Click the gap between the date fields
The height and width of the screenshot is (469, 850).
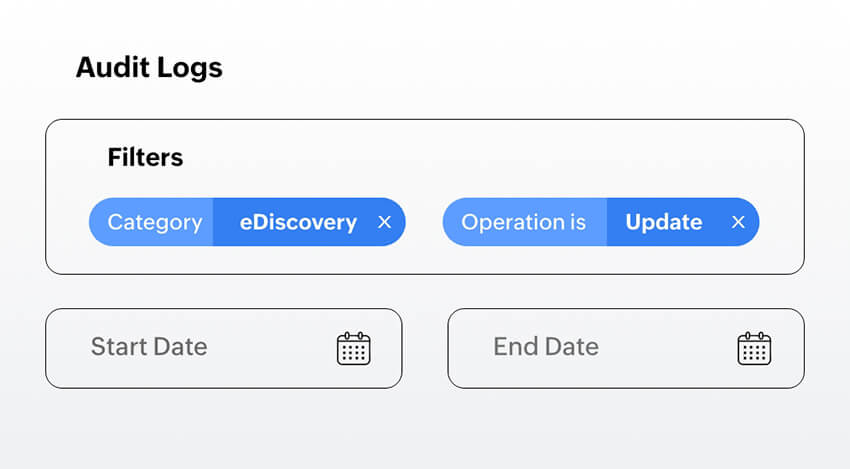[425, 348]
